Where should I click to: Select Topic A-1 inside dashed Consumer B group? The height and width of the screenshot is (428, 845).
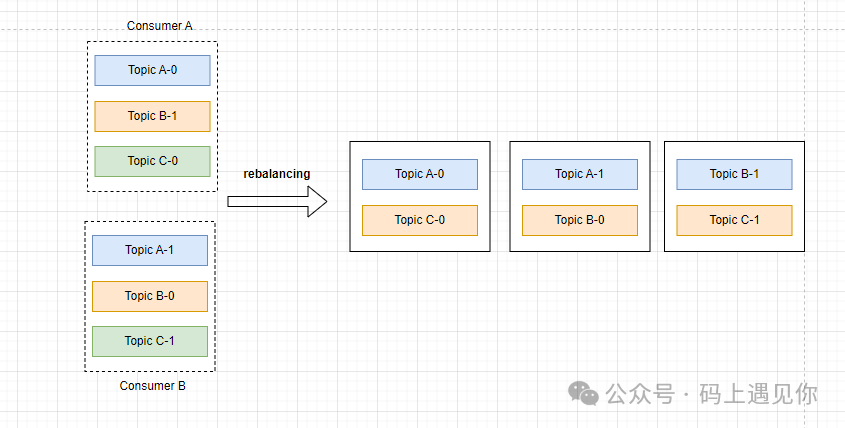tap(150, 250)
